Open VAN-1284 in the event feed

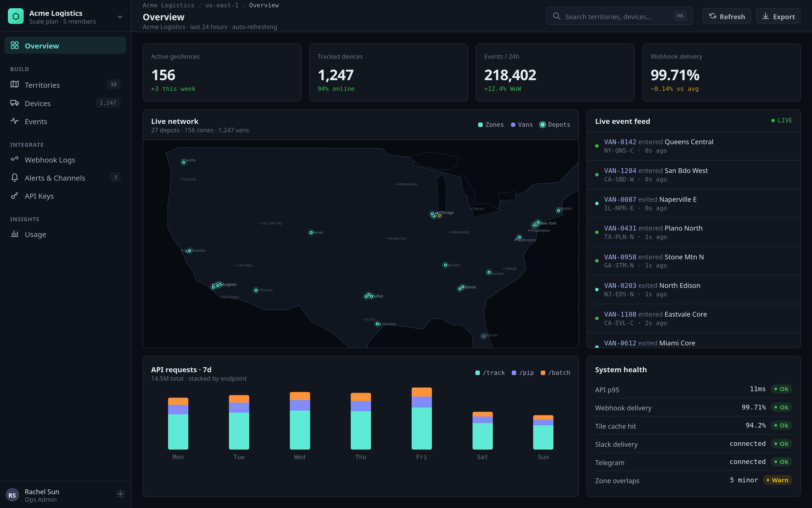694,175
